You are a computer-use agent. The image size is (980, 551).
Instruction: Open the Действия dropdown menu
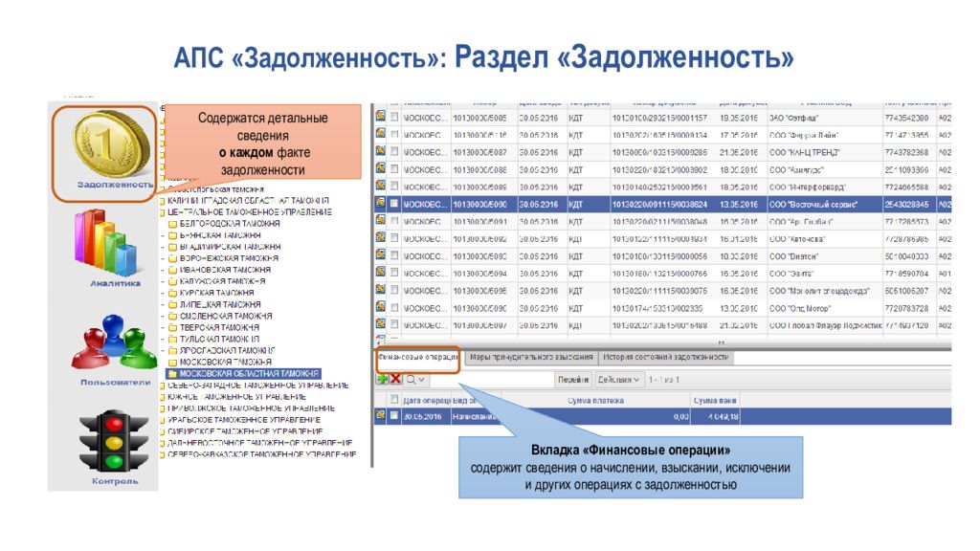tap(618, 379)
